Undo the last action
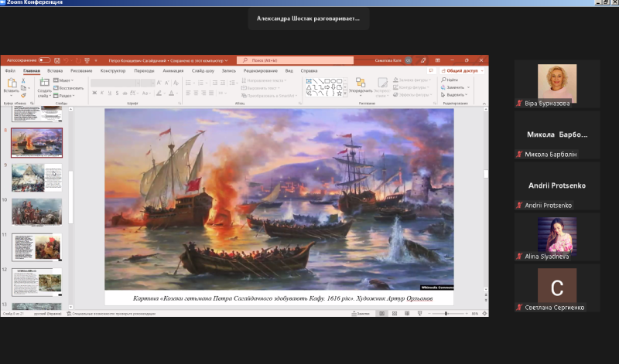The width and height of the screenshot is (619, 364). pos(66,60)
